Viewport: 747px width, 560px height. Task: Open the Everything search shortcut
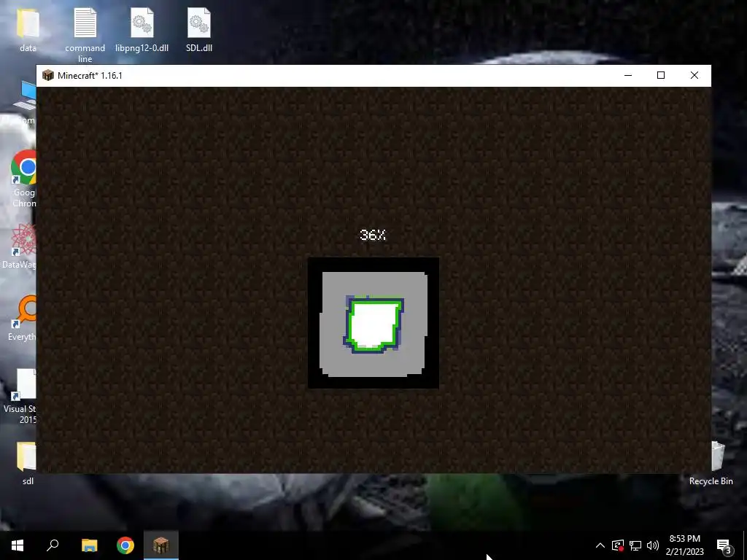click(23, 318)
